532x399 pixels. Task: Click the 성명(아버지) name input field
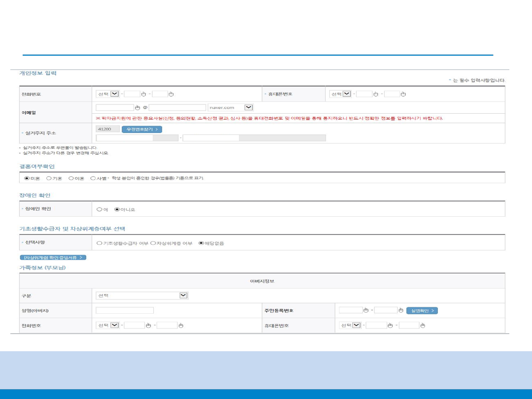point(125,310)
